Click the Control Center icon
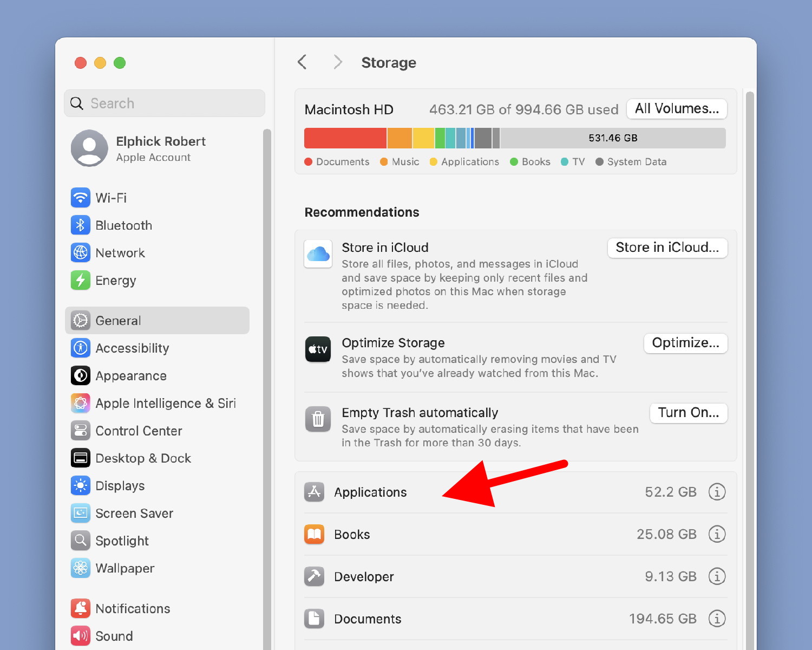Image resolution: width=812 pixels, height=650 pixels. pyautogui.click(x=81, y=431)
